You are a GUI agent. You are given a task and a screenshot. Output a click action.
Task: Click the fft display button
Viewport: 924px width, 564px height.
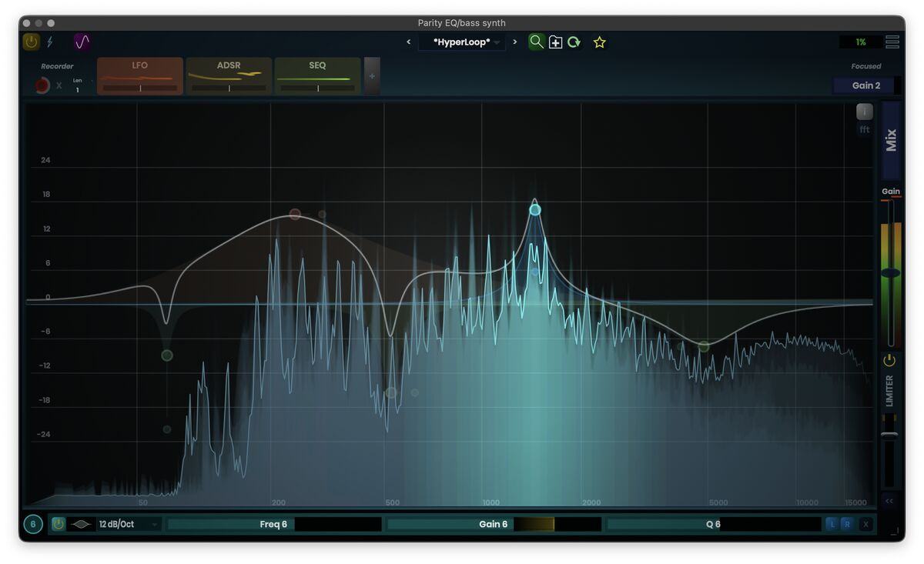click(x=865, y=129)
